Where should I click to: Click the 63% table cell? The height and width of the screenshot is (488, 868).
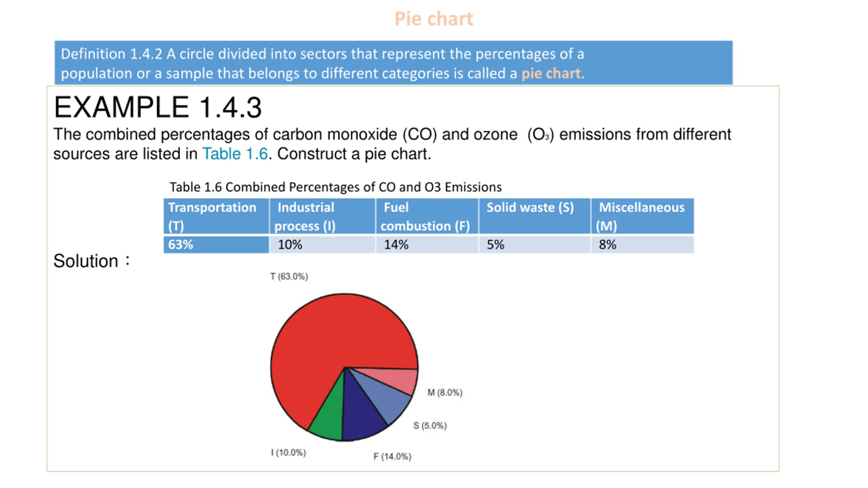click(x=216, y=245)
